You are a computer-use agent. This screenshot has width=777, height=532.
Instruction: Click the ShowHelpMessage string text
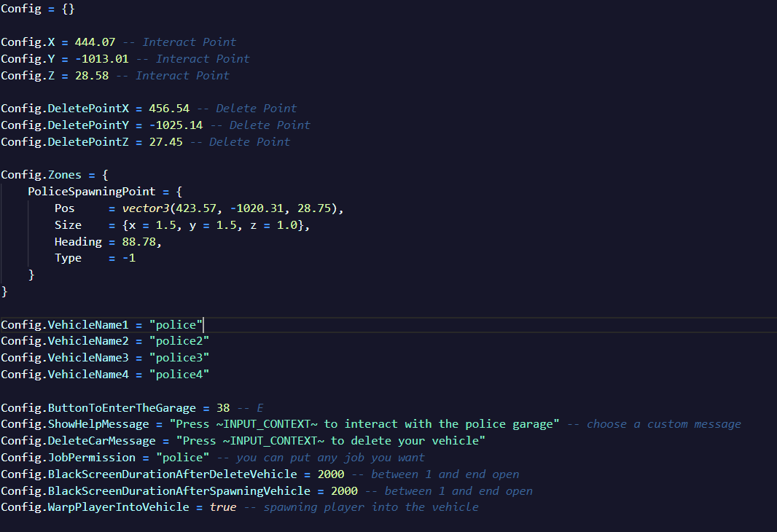point(364,424)
